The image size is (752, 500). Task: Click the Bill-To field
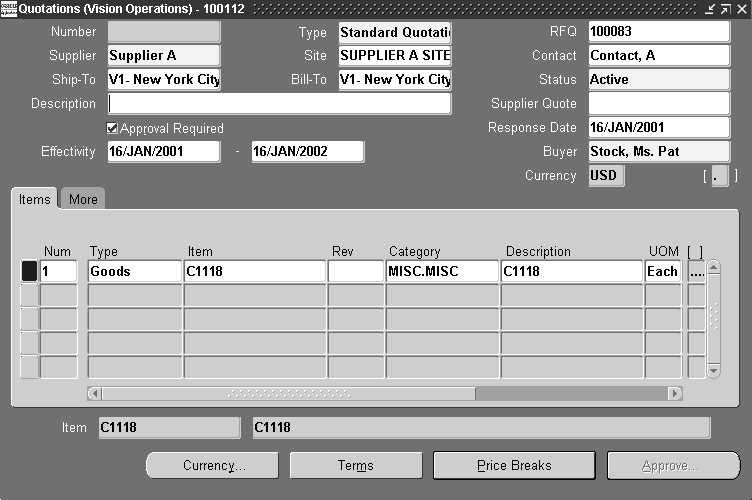(395, 80)
